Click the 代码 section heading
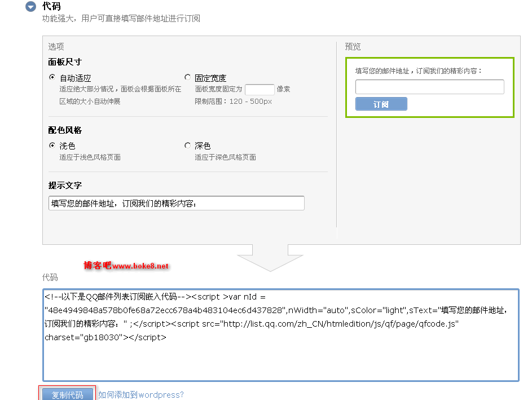This screenshot has height=400, width=532. 51,6
